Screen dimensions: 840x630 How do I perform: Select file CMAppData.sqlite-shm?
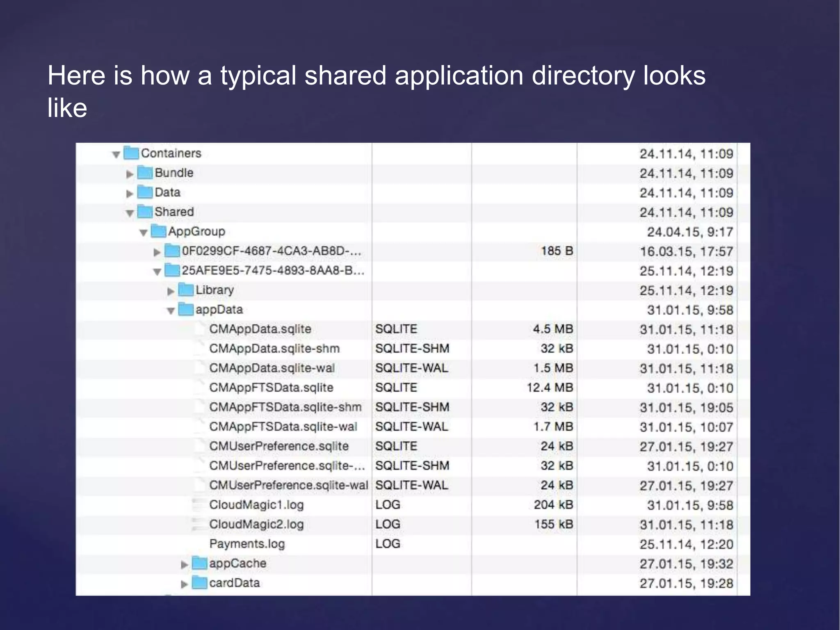coord(274,349)
